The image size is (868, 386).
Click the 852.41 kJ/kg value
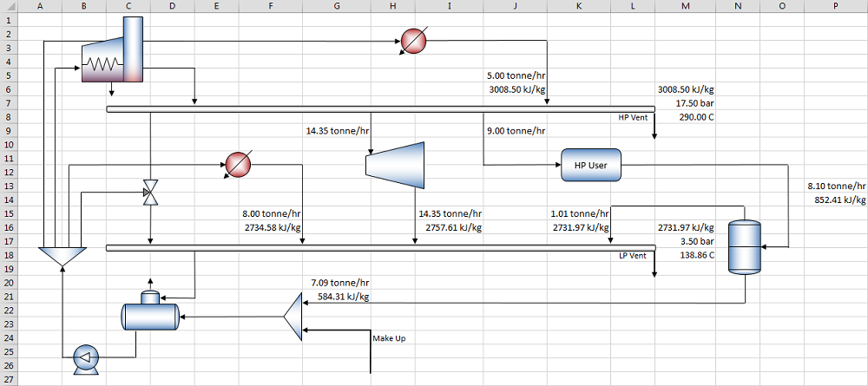click(840, 200)
